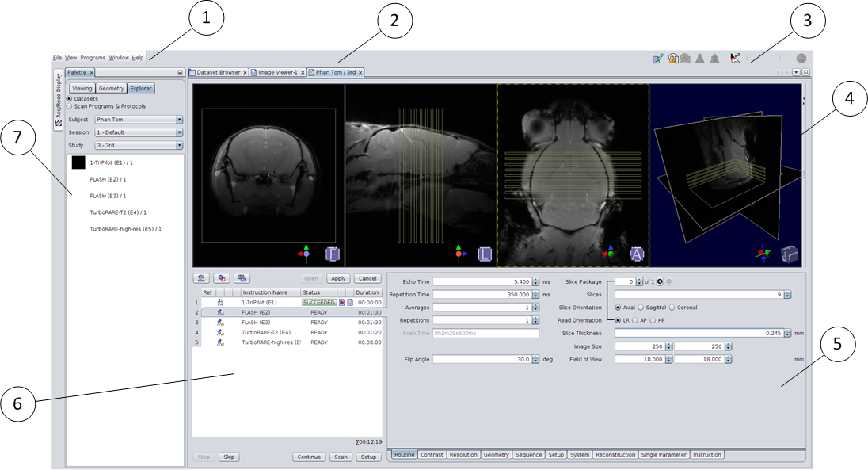This screenshot has height=470, width=868.
Task: Click the Slice Thickness input field
Action: [x=699, y=333]
